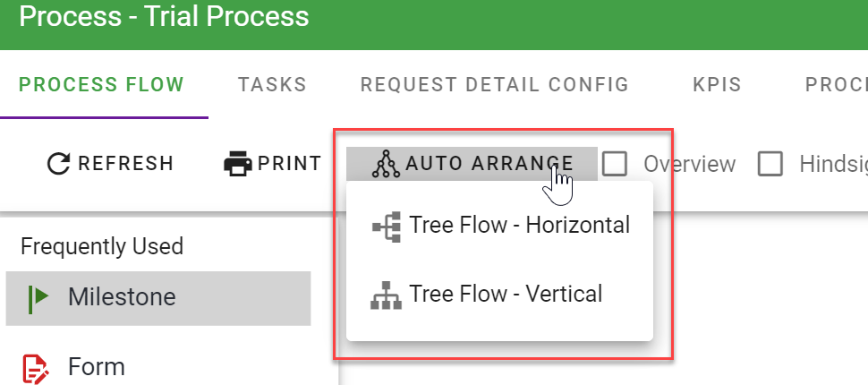
Task: Click the vertical tree flow icon
Action: 387,295
